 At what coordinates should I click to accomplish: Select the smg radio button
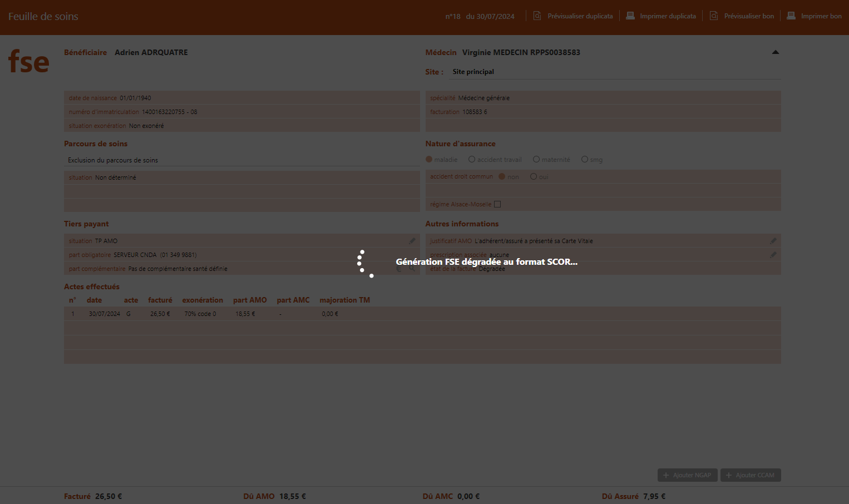(585, 160)
